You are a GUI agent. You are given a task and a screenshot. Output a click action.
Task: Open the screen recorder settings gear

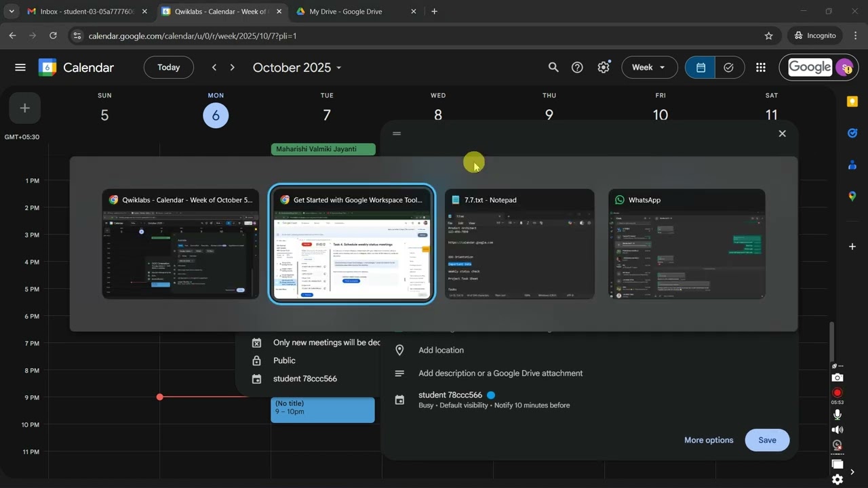tap(837, 479)
